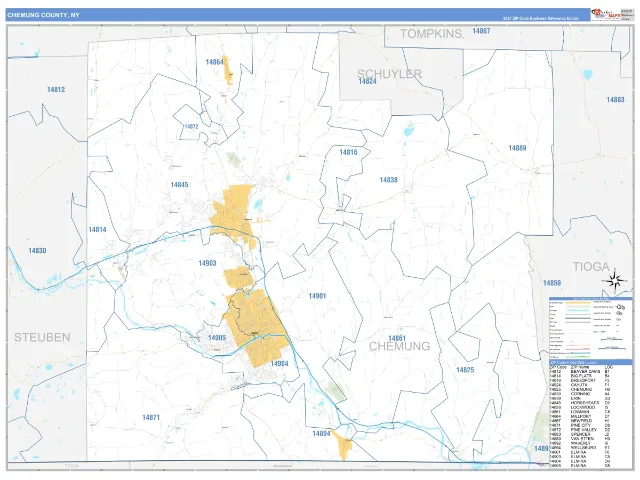Click ZIP code label 14901
Image resolution: width=640 pixels, height=480 pixels.
(317, 296)
